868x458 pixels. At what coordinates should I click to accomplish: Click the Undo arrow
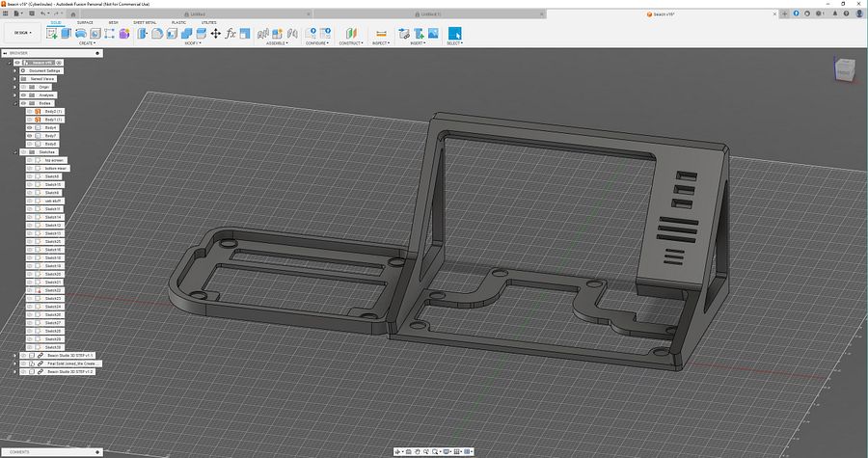[42, 13]
